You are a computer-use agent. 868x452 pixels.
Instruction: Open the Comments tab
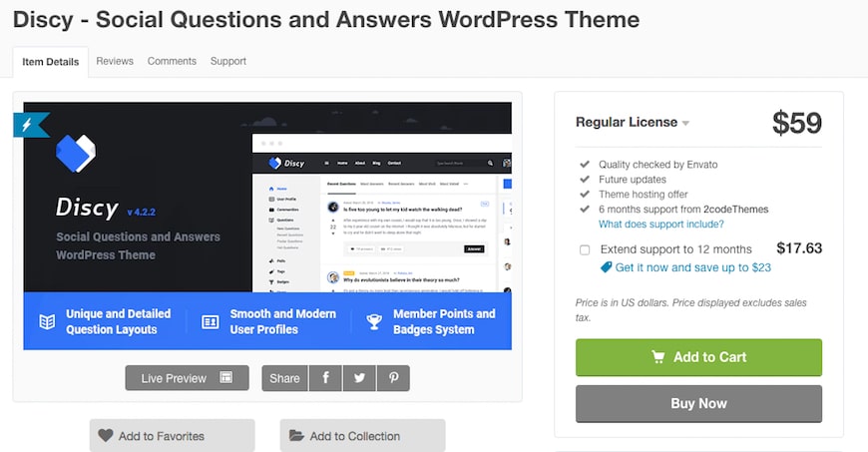pos(172,61)
